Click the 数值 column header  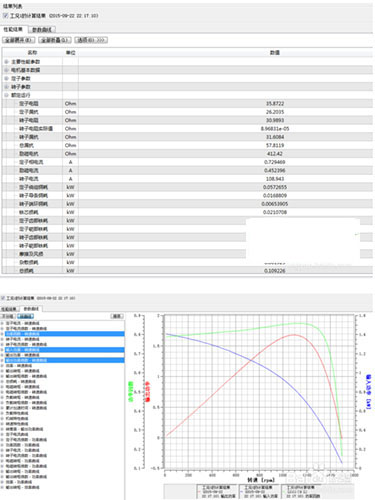click(275, 53)
